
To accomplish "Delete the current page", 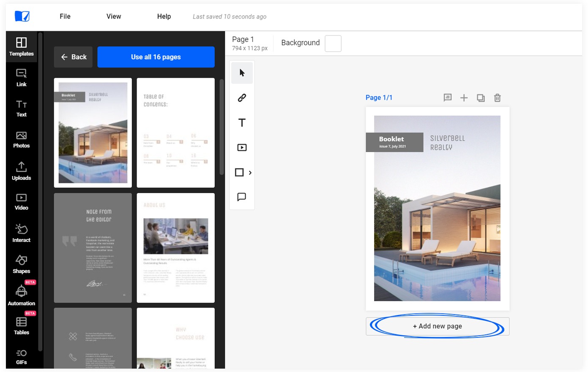I will click(x=498, y=98).
